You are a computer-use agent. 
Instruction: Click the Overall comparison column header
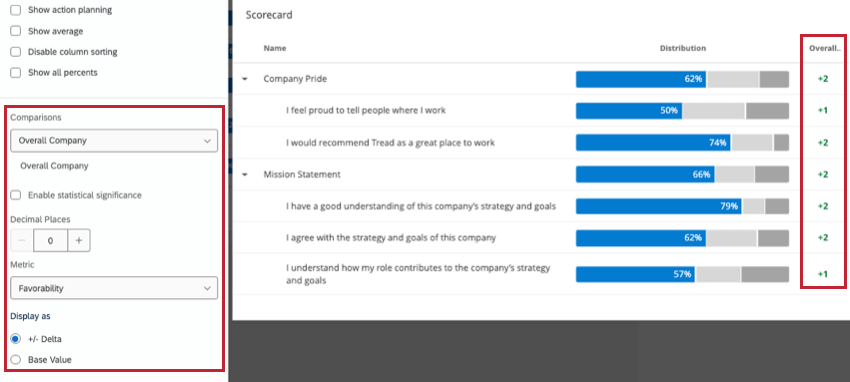pos(824,48)
